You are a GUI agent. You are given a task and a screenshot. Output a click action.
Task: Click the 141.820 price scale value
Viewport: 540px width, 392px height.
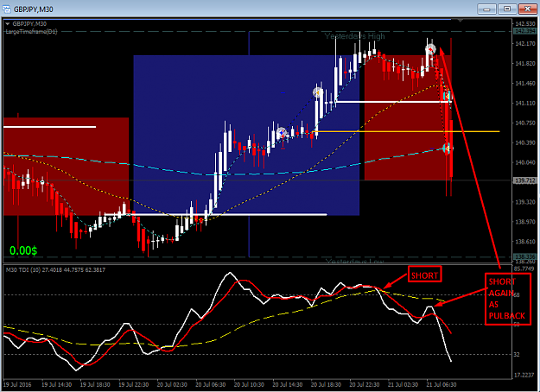[x=525, y=64]
